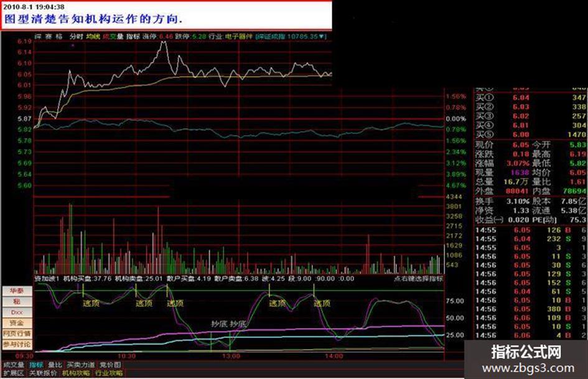This screenshot has height=379, width=588.
Task: Toggle the 成交量 volume label in header
Action: 113,36
